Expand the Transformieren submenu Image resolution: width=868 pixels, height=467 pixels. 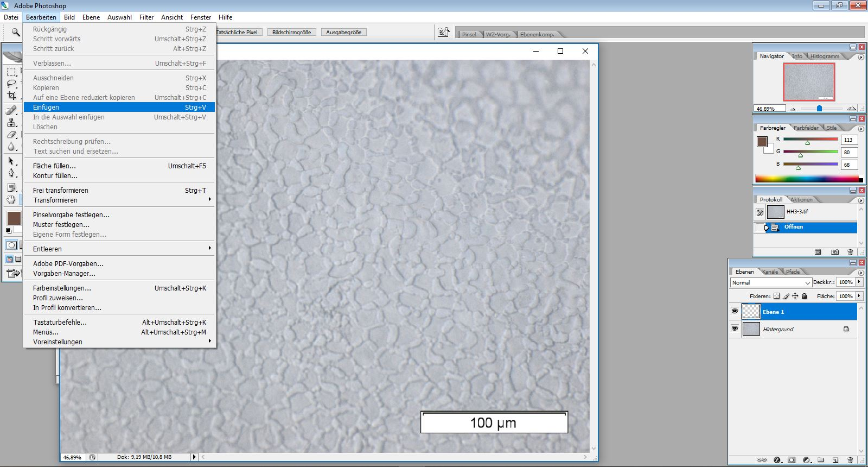[119, 200]
